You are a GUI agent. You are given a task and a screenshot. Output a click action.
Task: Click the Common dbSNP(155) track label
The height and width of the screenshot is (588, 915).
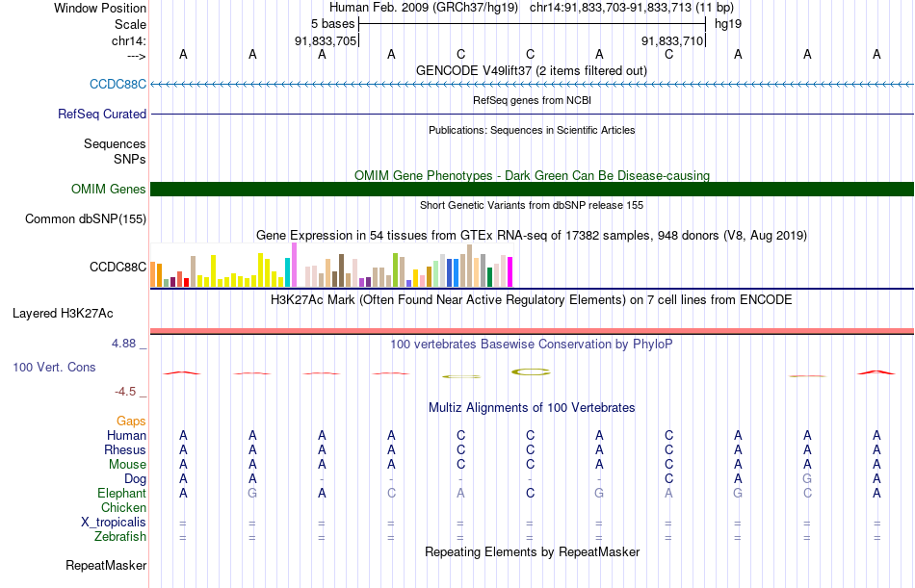tap(86, 218)
